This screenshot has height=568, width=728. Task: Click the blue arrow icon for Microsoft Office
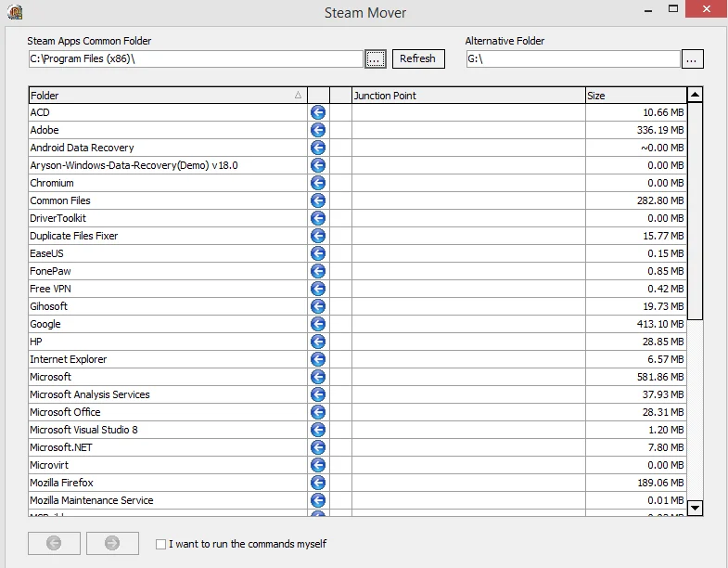coord(318,412)
